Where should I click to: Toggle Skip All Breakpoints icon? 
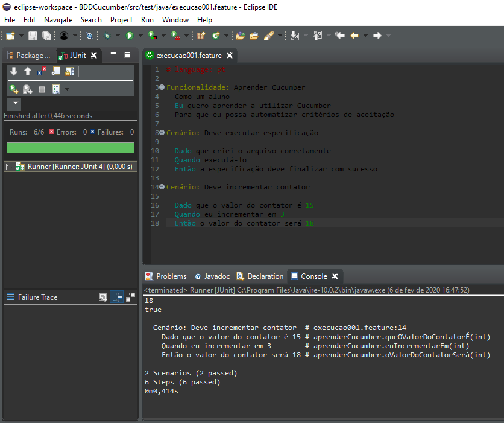click(x=89, y=36)
